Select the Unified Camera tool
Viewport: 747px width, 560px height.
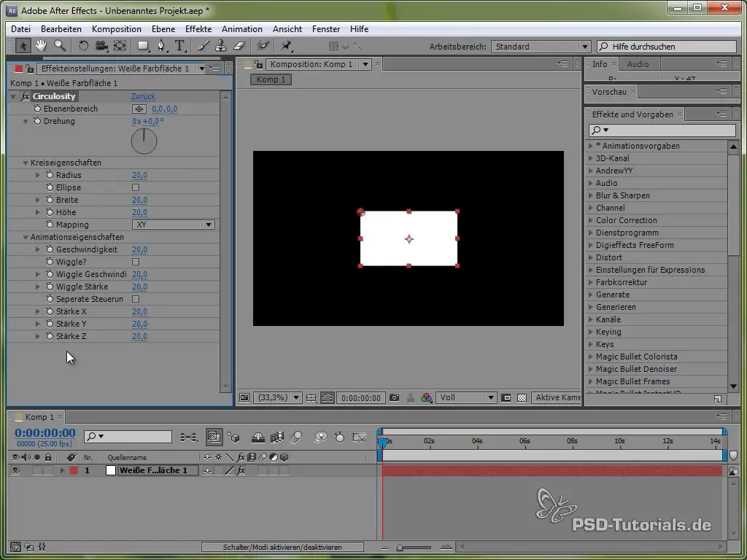(x=101, y=46)
